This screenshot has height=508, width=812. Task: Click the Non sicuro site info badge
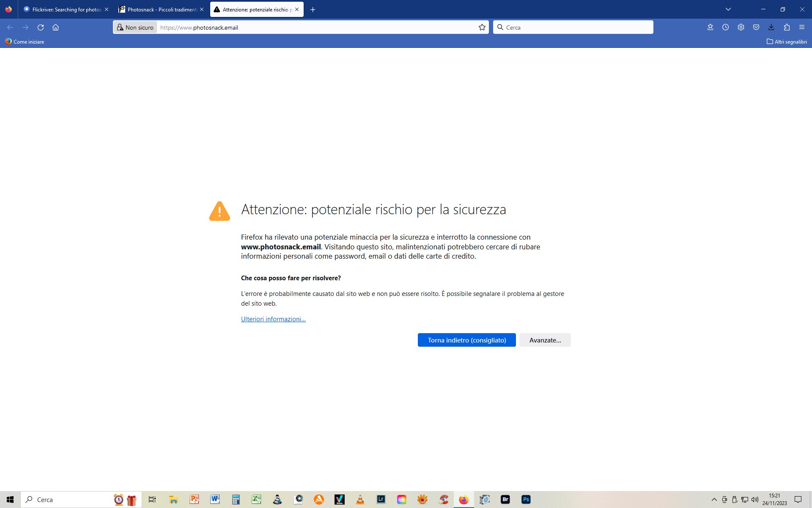point(135,27)
